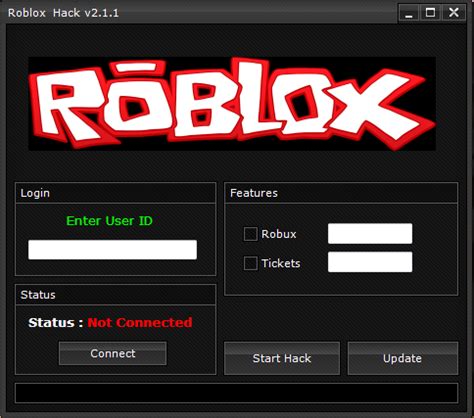Enable the Tickets checkbox
474x418 pixels.
(x=250, y=263)
